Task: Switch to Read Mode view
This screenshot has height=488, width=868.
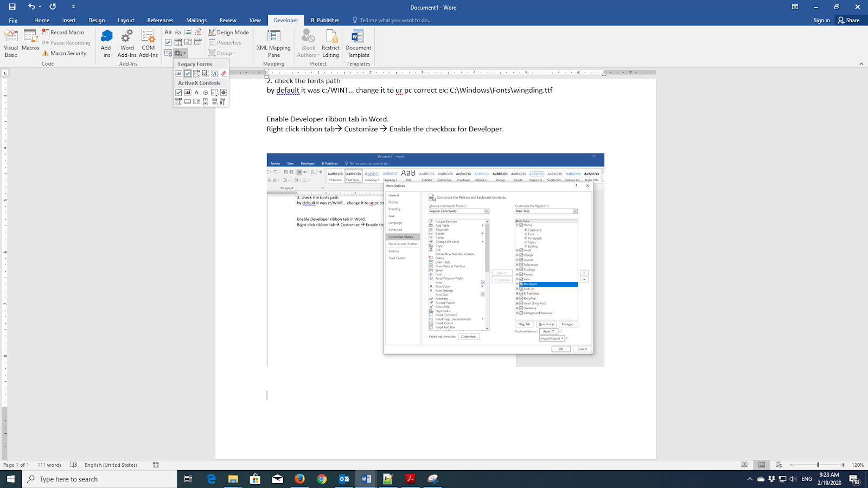Action: [x=744, y=465]
